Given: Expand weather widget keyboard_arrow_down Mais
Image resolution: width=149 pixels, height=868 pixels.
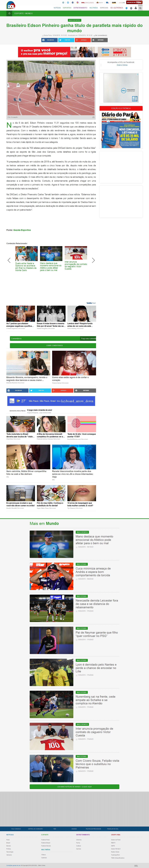Looking at the screenshot, I should pos(75,401).
